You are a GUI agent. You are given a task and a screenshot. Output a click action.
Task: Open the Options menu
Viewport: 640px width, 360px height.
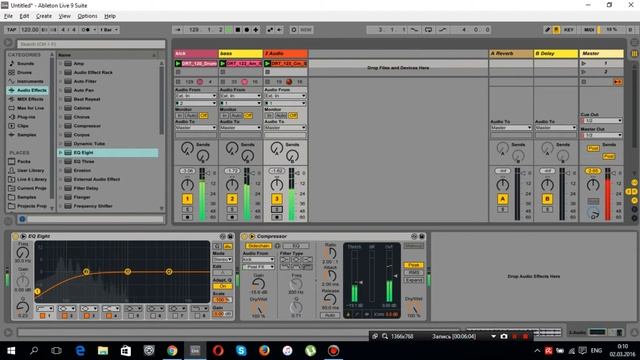click(x=87, y=16)
